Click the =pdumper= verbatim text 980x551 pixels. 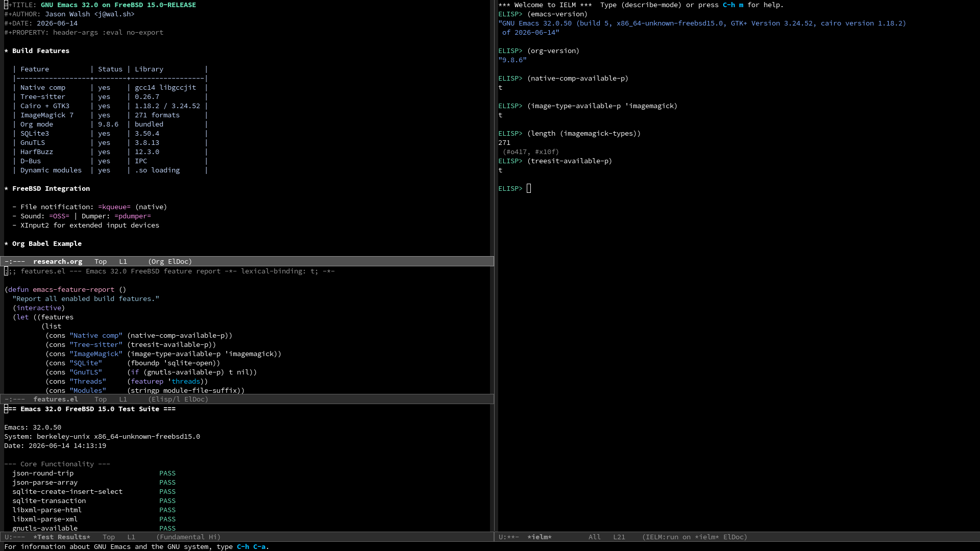coord(133,216)
